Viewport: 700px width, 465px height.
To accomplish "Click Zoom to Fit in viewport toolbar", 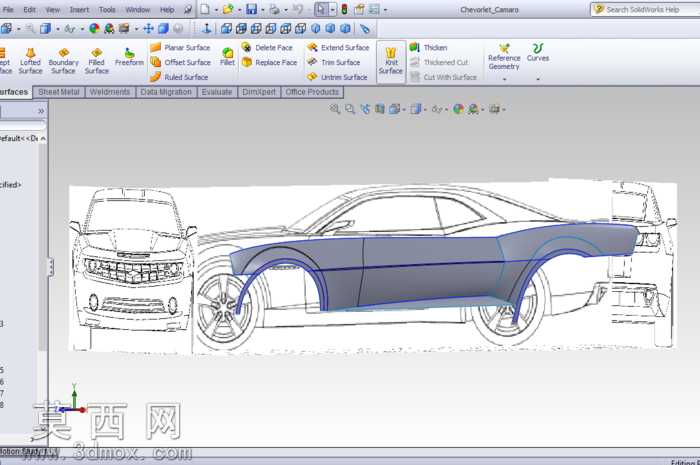I will click(335, 109).
